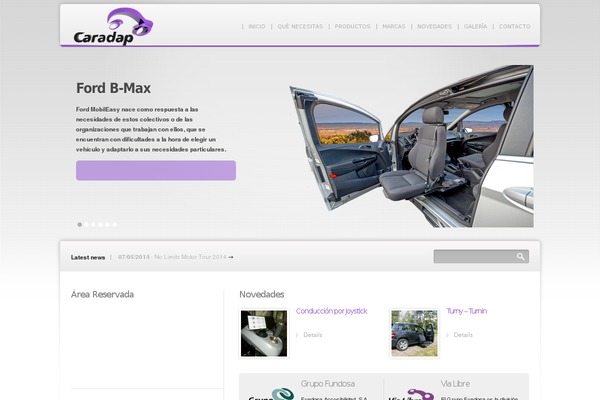This screenshot has width=600, height=400.
Task: Open Conducción por joystick article
Action: [x=331, y=311]
